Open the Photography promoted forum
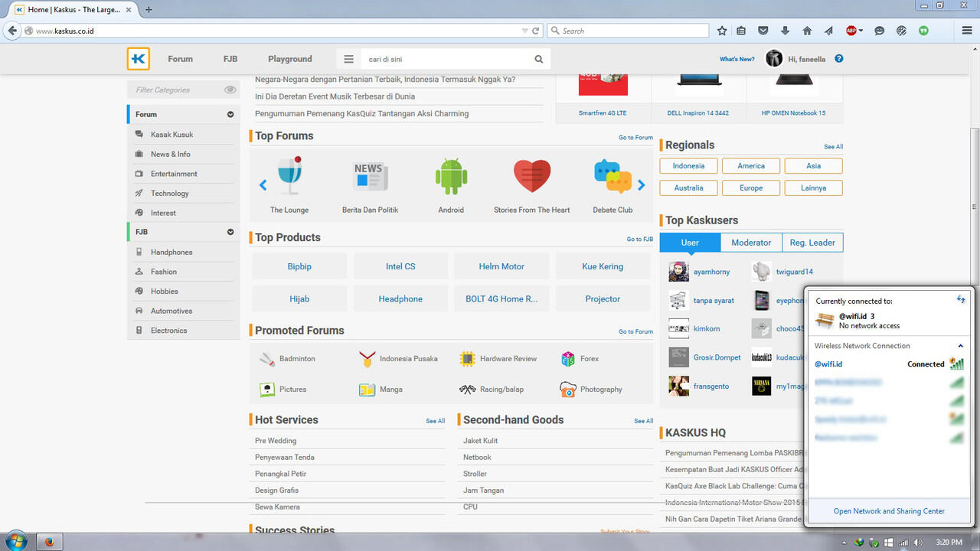 pyautogui.click(x=601, y=390)
